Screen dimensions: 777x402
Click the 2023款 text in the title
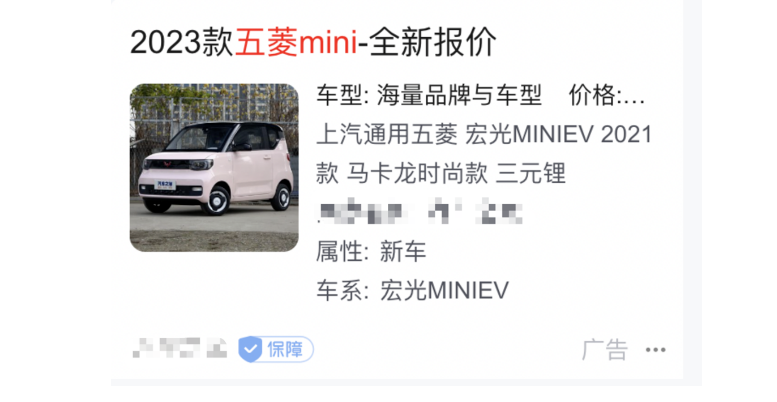pyautogui.click(x=182, y=42)
